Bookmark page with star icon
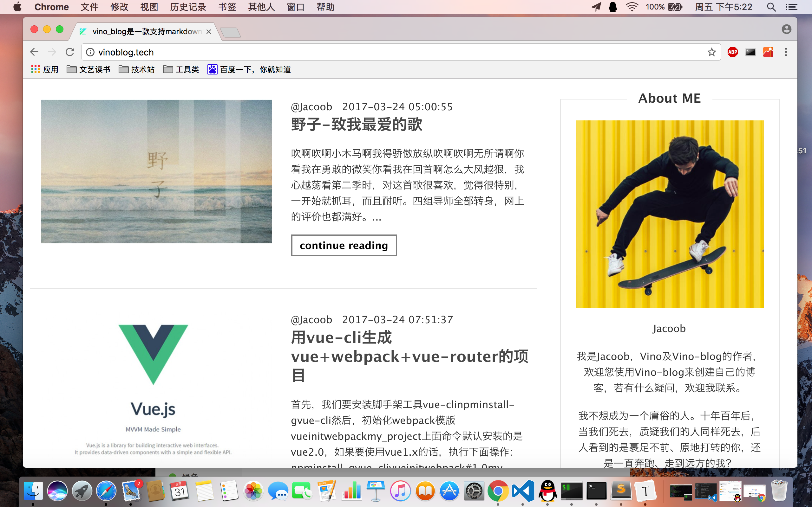The width and height of the screenshot is (812, 507). [711, 52]
